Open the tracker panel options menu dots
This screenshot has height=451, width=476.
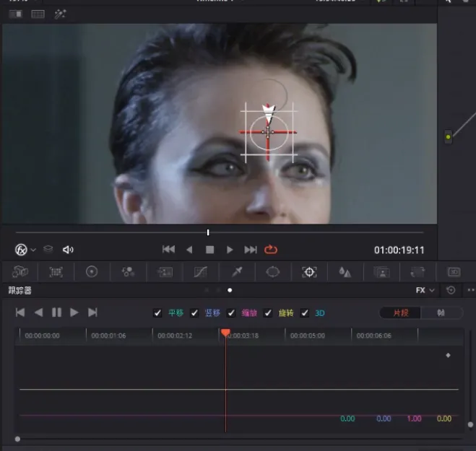click(x=471, y=290)
